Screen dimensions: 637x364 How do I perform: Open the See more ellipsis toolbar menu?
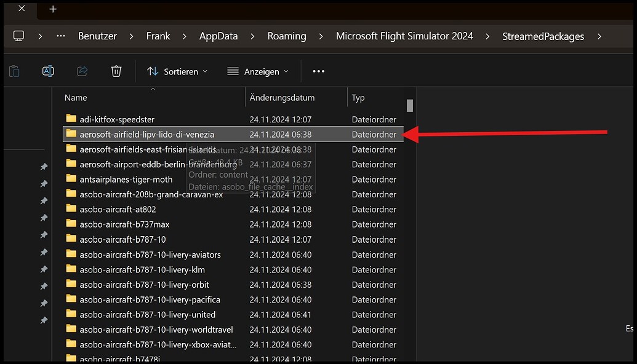(318, 71)
